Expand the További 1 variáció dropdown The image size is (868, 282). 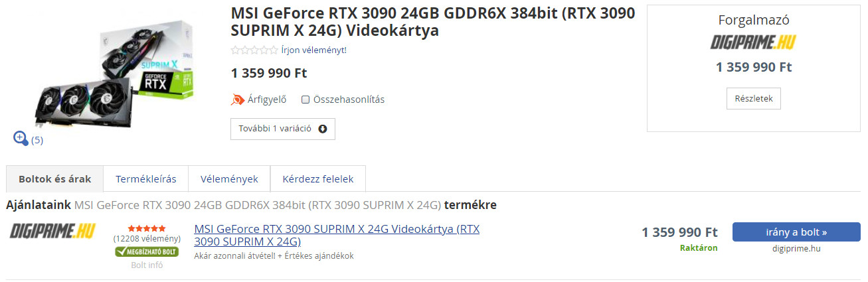click(x=283, y=129)
